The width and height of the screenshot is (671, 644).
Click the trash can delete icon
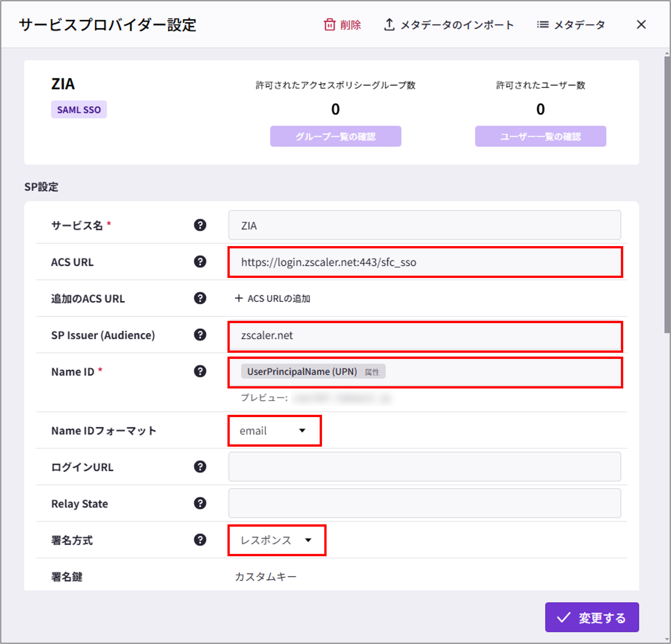(x=329, y=24)
